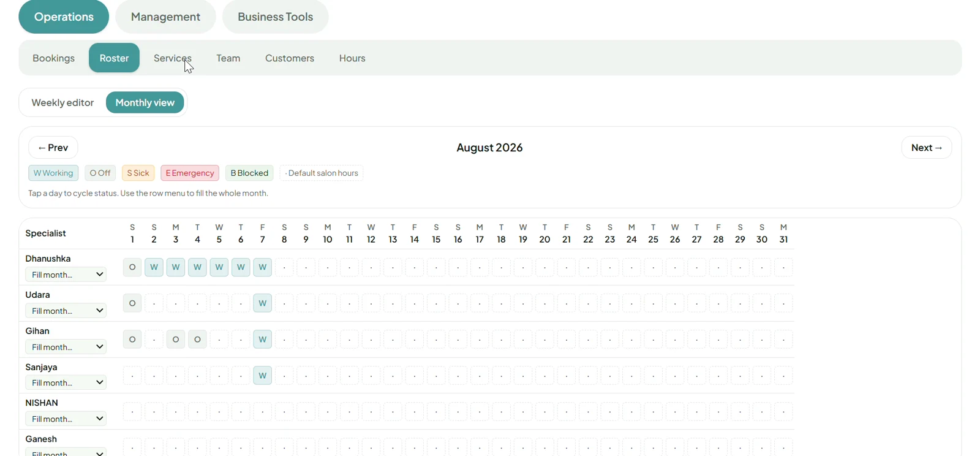This screenshot has height=456, width=980.
Task: Cycle Dhanushka's empty cell on August 15
Action: coord(436,267)
